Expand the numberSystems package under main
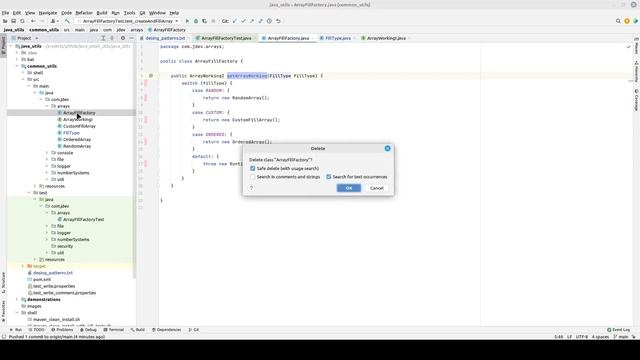This screenshot has width=640, height=360. point(47,173)
